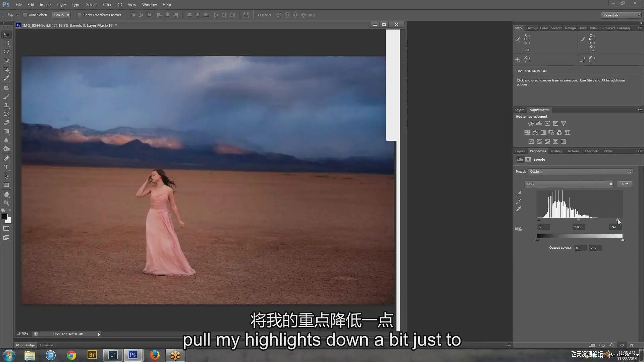Add a Brightness/Contrast adjustment
Image resolution: width=644 pixels, height=362 pixels.
click(x=531, y=124)
